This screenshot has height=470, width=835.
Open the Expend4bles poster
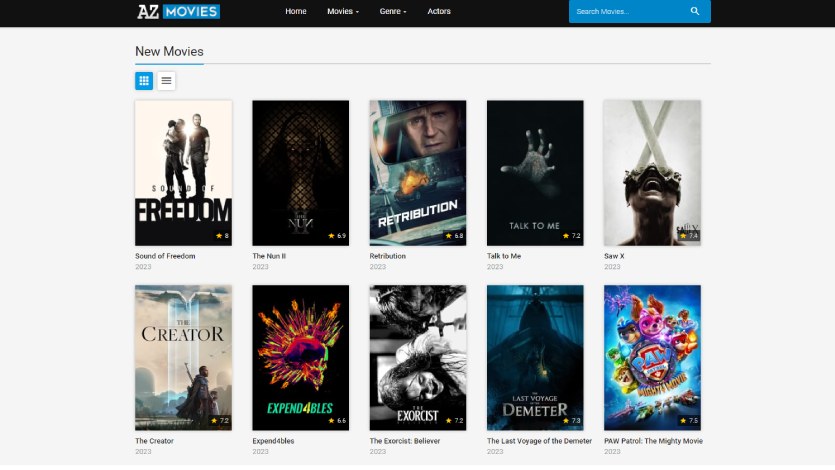click(300, 358)
